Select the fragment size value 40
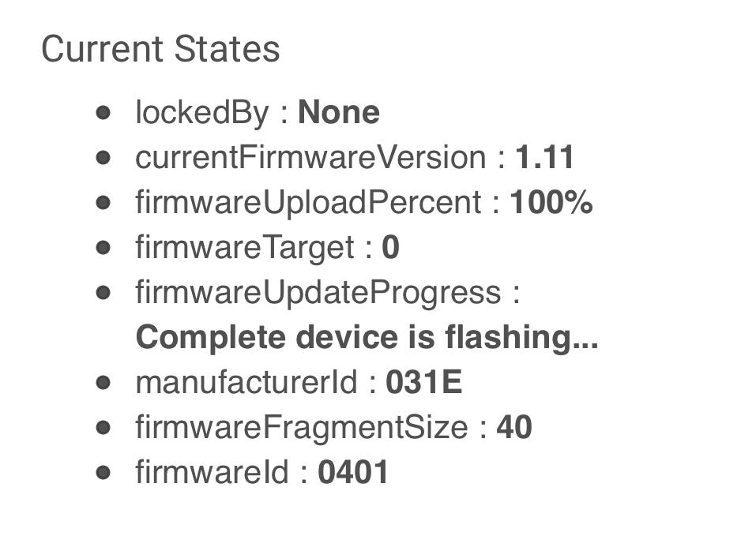 pyautogui.click(x=514, y=428)
